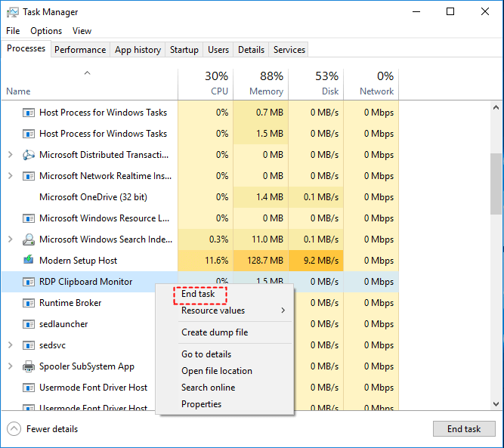The image size is (504, 448).
Task: Expand the sedsvc process group
Action: 10,345
